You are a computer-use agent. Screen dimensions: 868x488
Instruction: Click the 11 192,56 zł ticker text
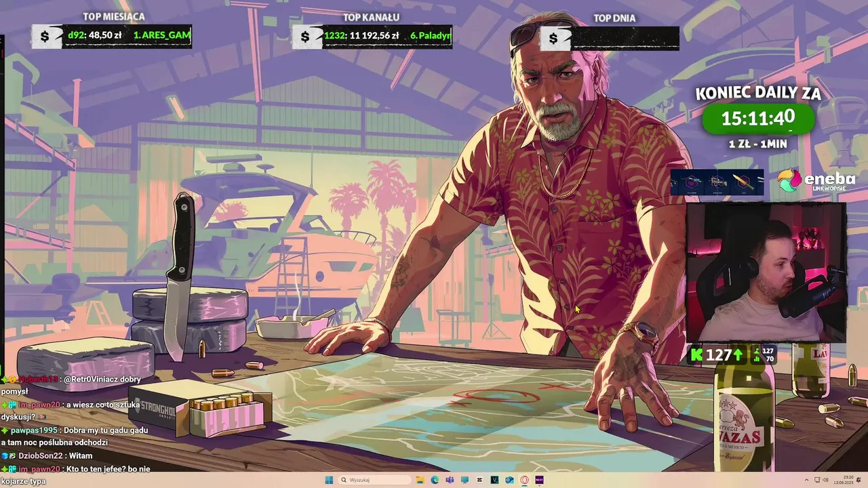click(374, 35)
